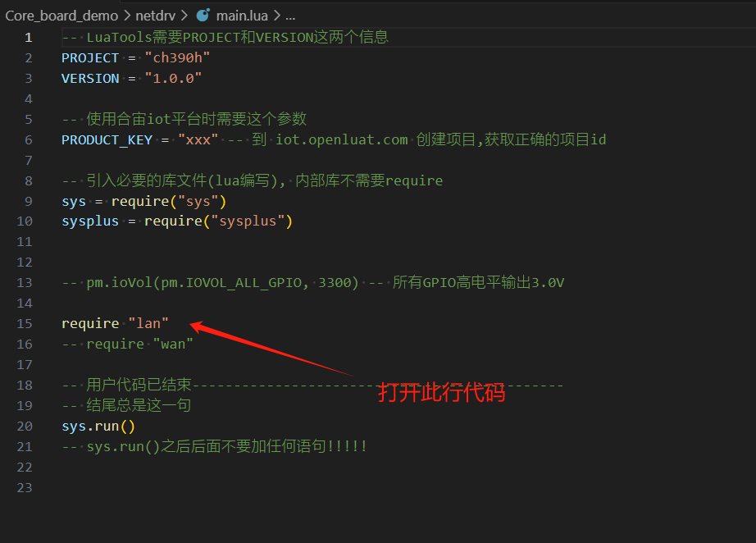
Task: Click iot.openluat.com text in comment
Action: coord(342,139)
